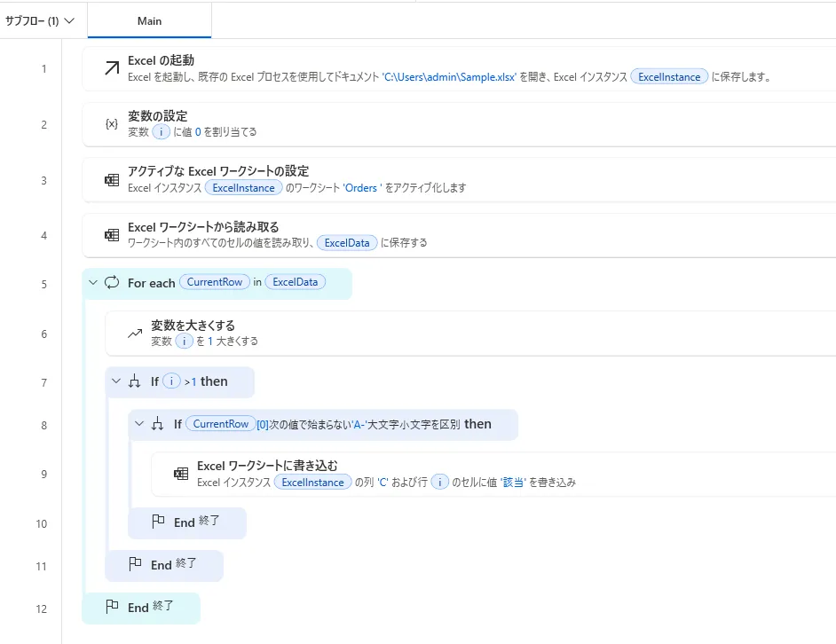The height and width of the screenshot is (644, 836).
Task: Click the branch icon on step 8 If
Action: click(x=158, y=424)
